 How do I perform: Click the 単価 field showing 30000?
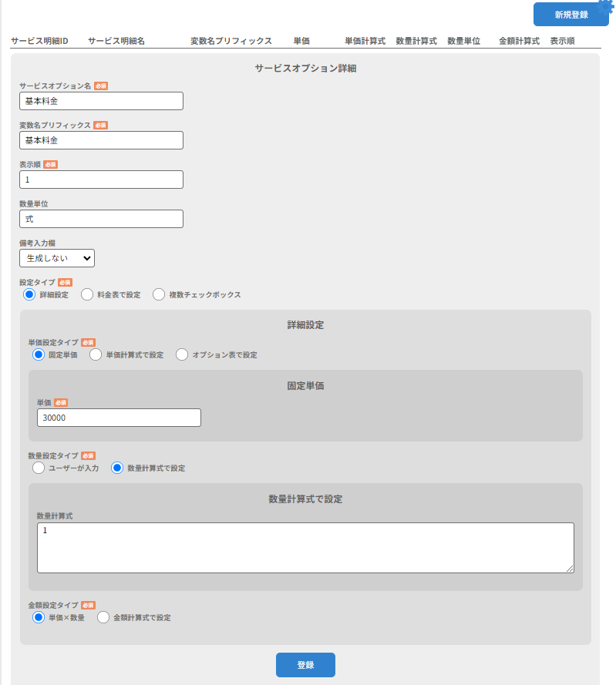119,418
